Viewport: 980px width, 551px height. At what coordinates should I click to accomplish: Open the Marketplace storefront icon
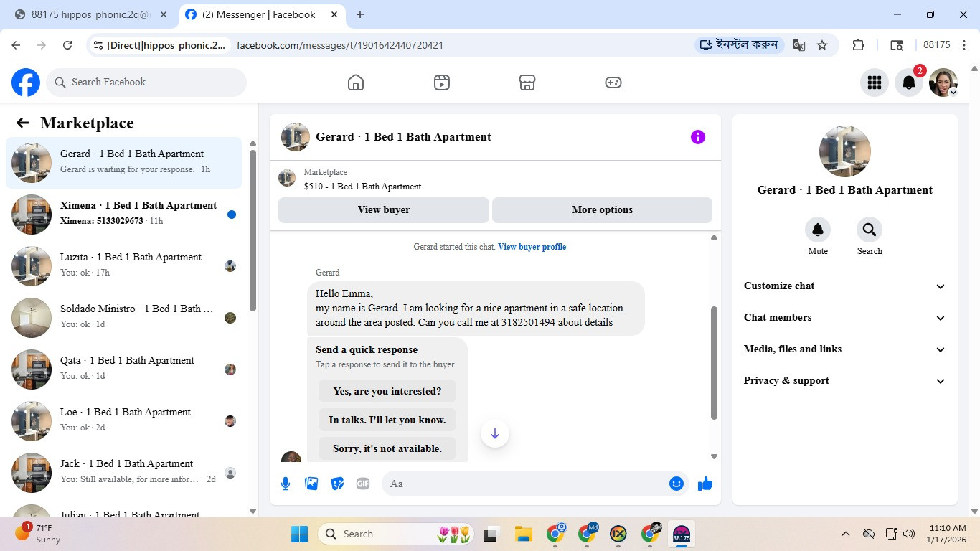527,83
